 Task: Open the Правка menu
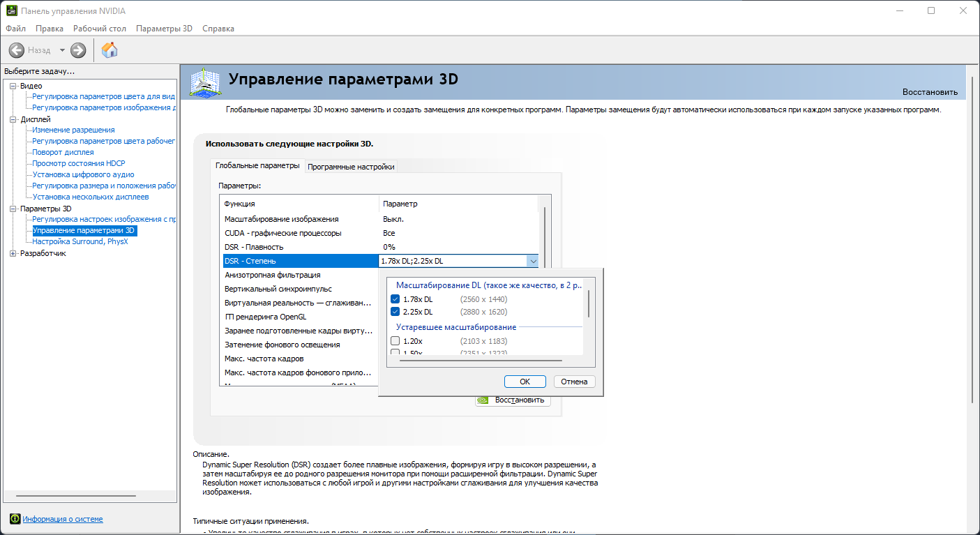(x=50, y=29)
